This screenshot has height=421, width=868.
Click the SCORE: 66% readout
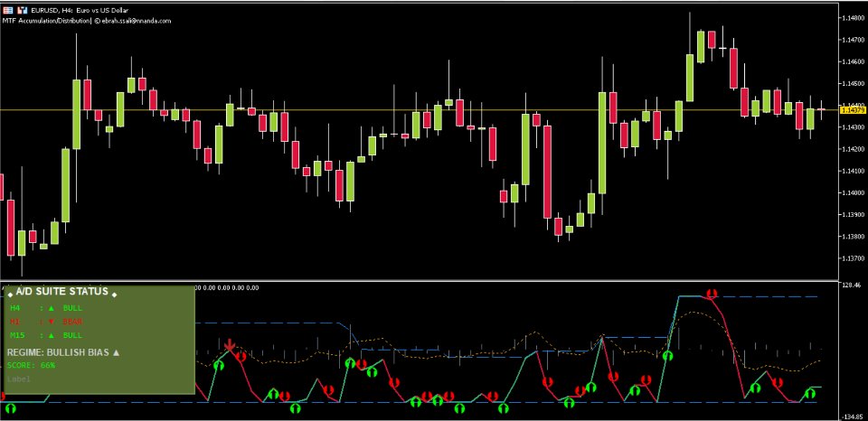[x=31, y=365]
